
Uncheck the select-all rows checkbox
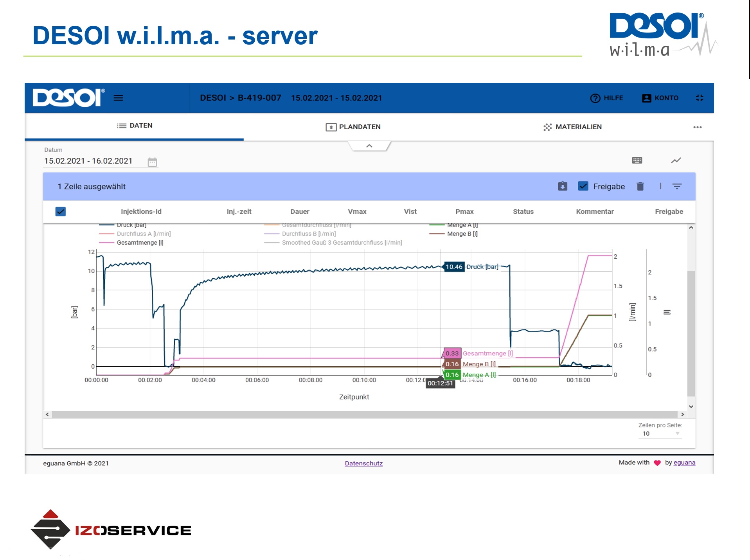[x=61, y=212]
